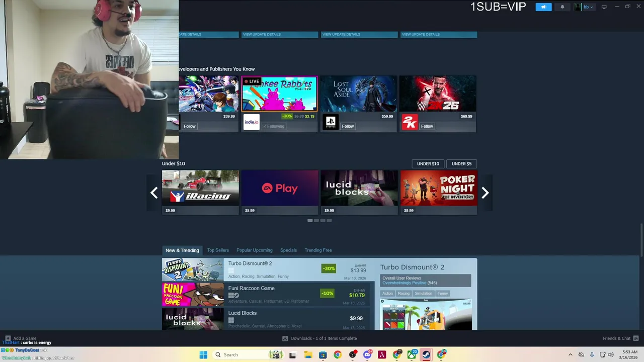Switch to the Top Sellers tab
The width and height of the screenshot is (644, 362).
pos(218,250)
